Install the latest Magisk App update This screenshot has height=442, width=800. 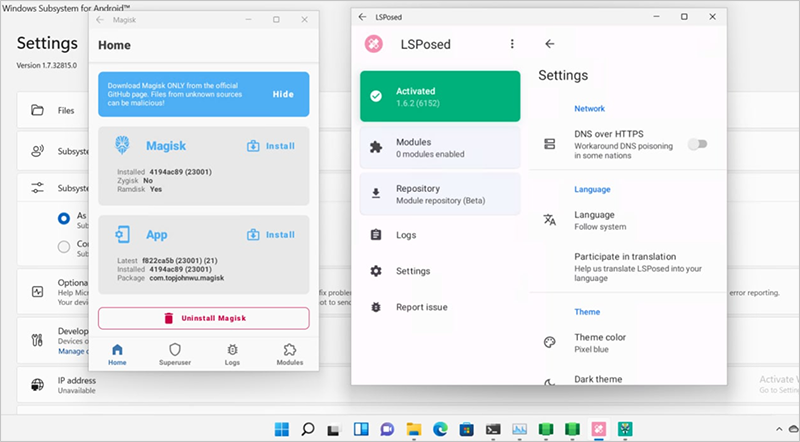point(271,235)
